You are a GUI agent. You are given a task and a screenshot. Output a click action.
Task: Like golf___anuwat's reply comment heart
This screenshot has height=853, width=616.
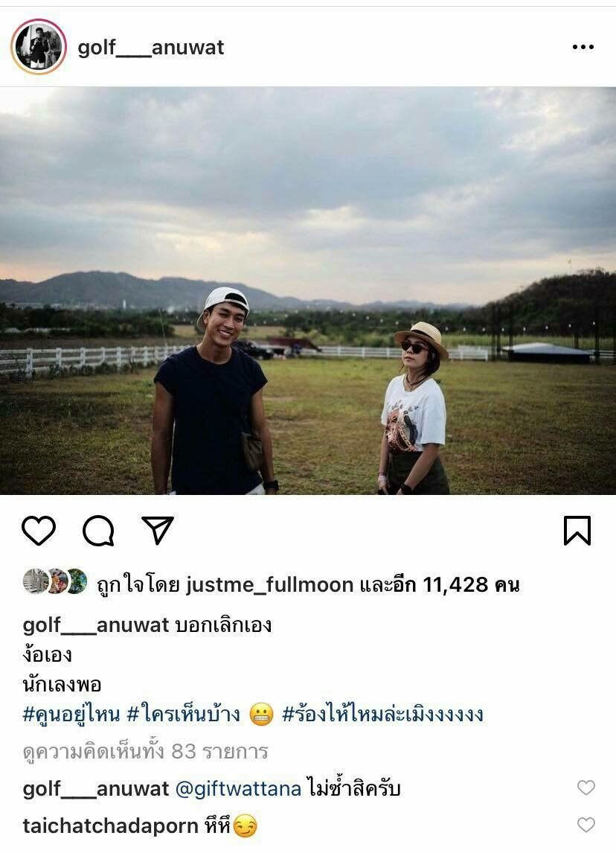586,787
